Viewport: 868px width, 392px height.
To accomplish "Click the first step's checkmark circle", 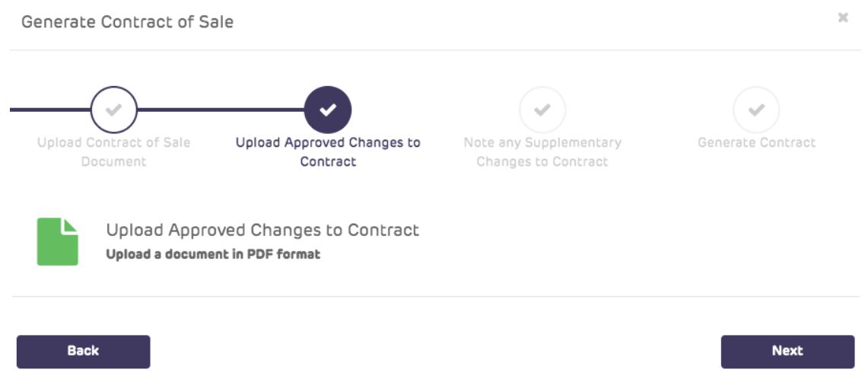I will tap(113, 110).
